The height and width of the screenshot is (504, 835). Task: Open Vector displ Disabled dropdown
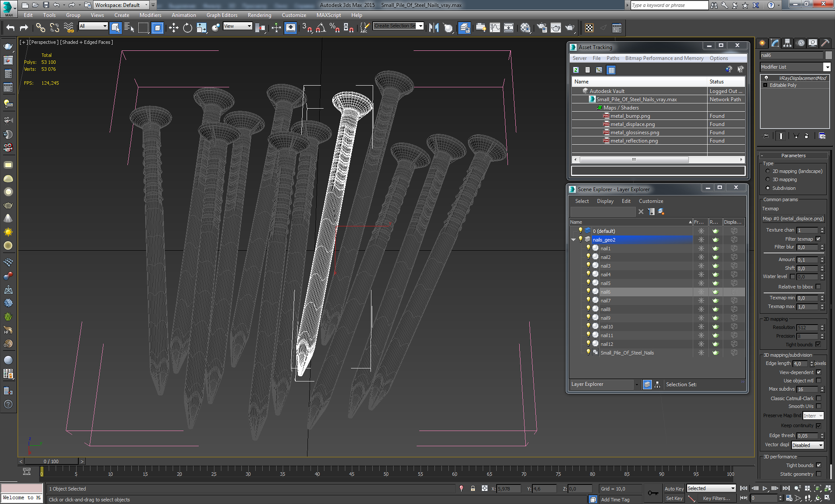point(807,445)
